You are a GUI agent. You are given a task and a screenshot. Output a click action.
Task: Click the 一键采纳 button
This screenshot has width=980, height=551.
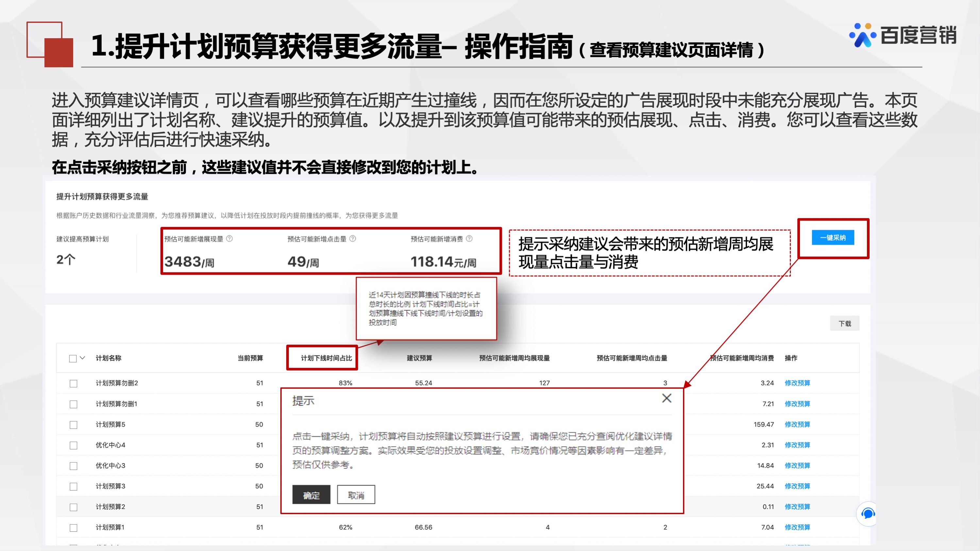(833, 238)
